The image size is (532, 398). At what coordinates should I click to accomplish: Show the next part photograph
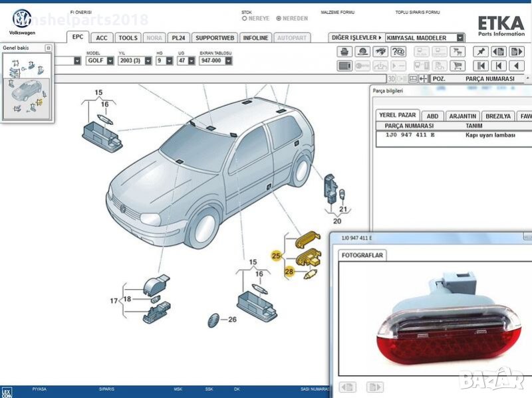(375, 387)
